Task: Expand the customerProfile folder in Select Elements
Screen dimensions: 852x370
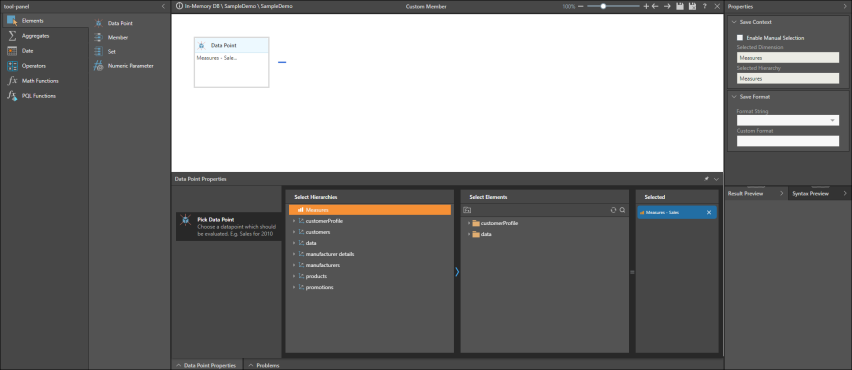Action: [468, 223]
